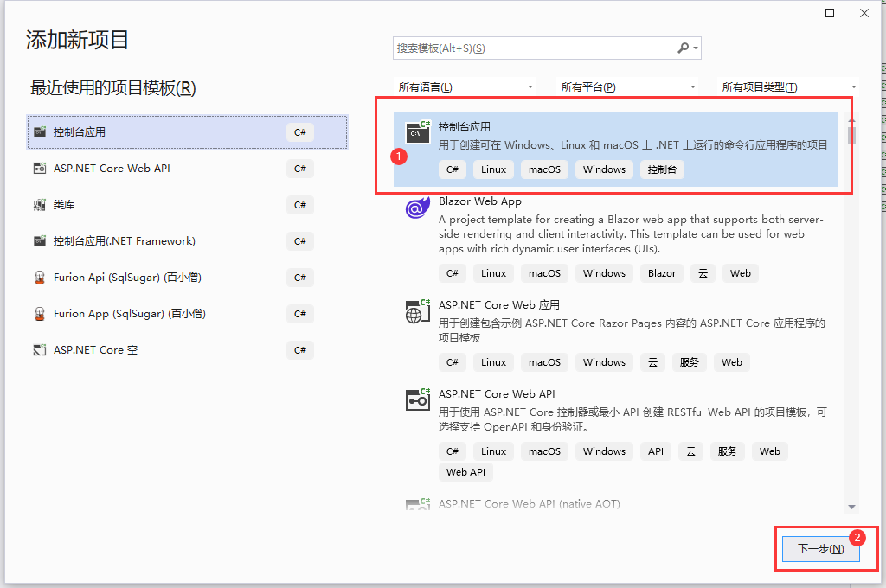The height and width of the screenshot is (588, 886).
Task: Select the ASP.NET Core Web 应用 template title
Action: click(x=499, y=305)
